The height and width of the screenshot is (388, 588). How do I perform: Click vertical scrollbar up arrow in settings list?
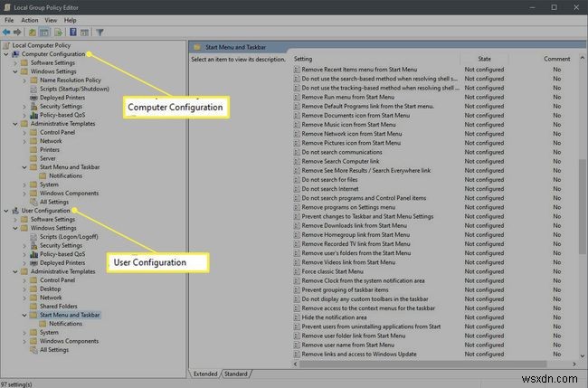click(x=582, y=58)
